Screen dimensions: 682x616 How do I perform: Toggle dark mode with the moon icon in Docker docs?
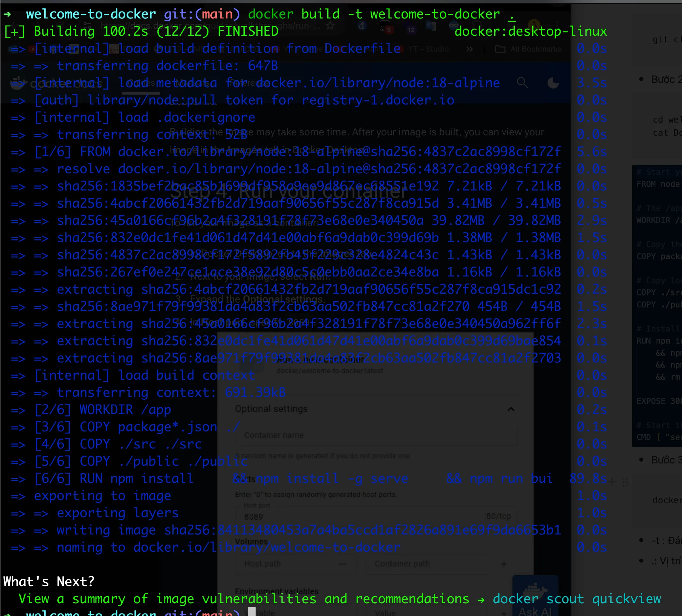tap(553, 83)
